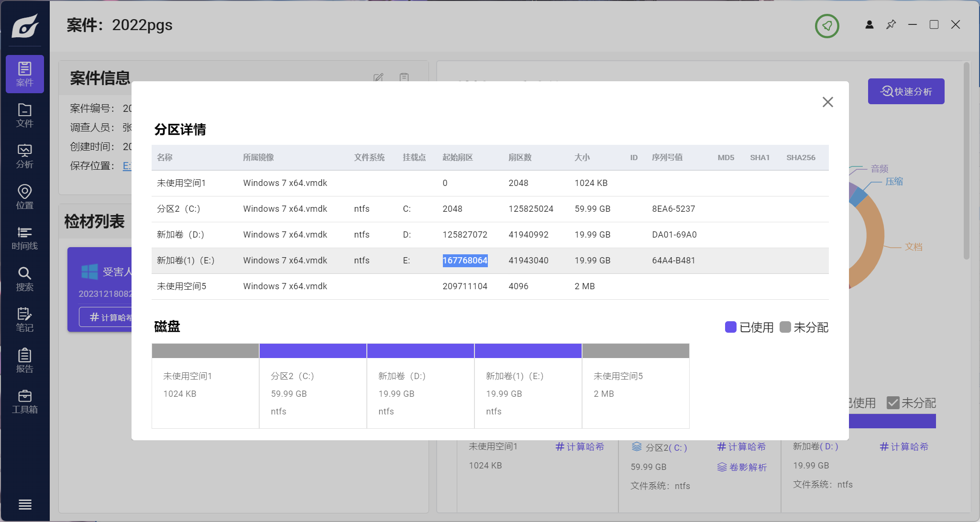
Task: Select the 新加卷(1) (E:) table row
Action: coord(490,261)
